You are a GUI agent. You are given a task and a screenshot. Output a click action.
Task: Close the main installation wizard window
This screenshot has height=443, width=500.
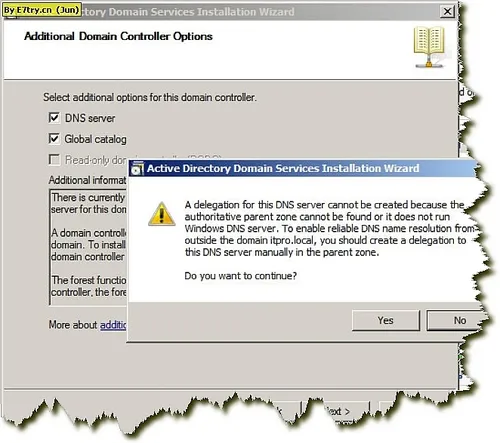447,12
